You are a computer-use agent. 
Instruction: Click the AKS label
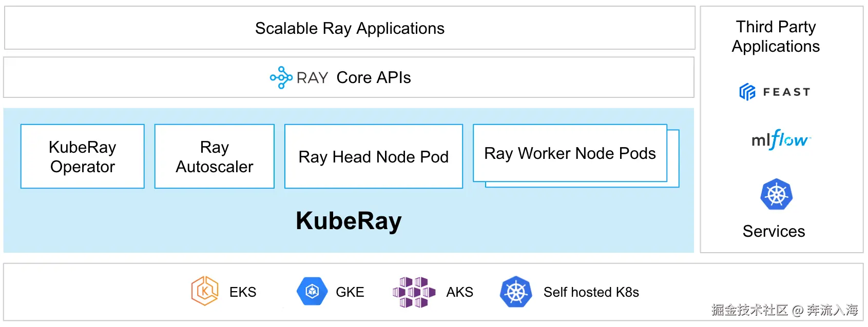460,292
